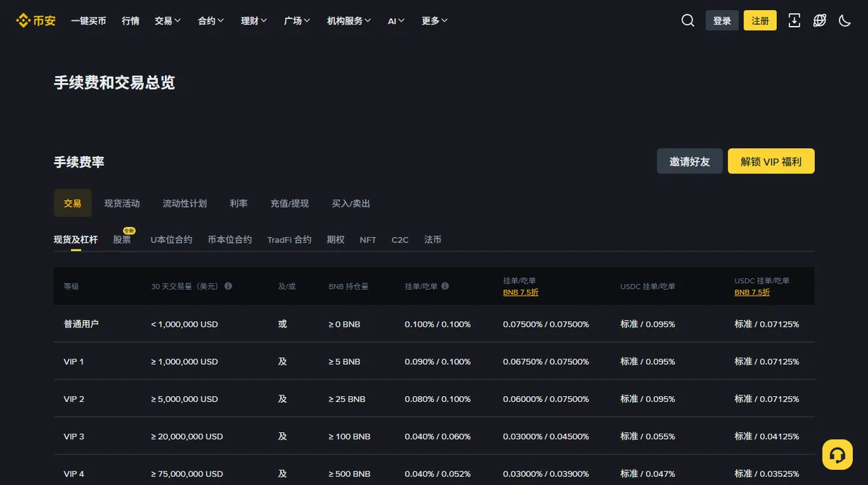868x485 pixels.
Task: Switch to the 充值/提现 tab
Action: click(x=289, y=203)
